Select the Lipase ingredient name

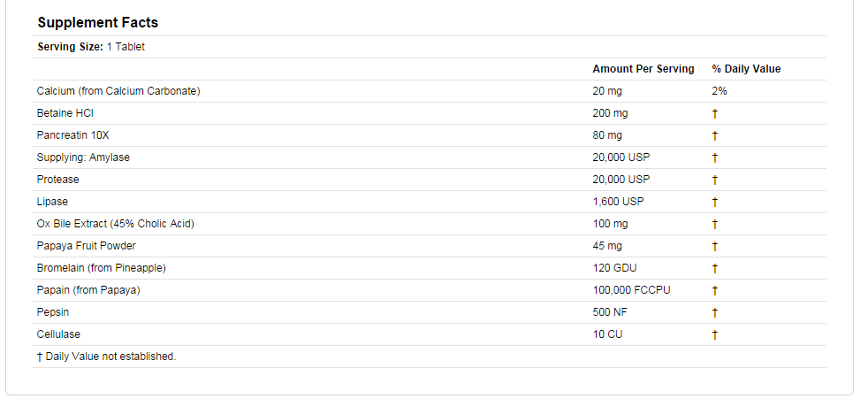[x=52, y=202]
